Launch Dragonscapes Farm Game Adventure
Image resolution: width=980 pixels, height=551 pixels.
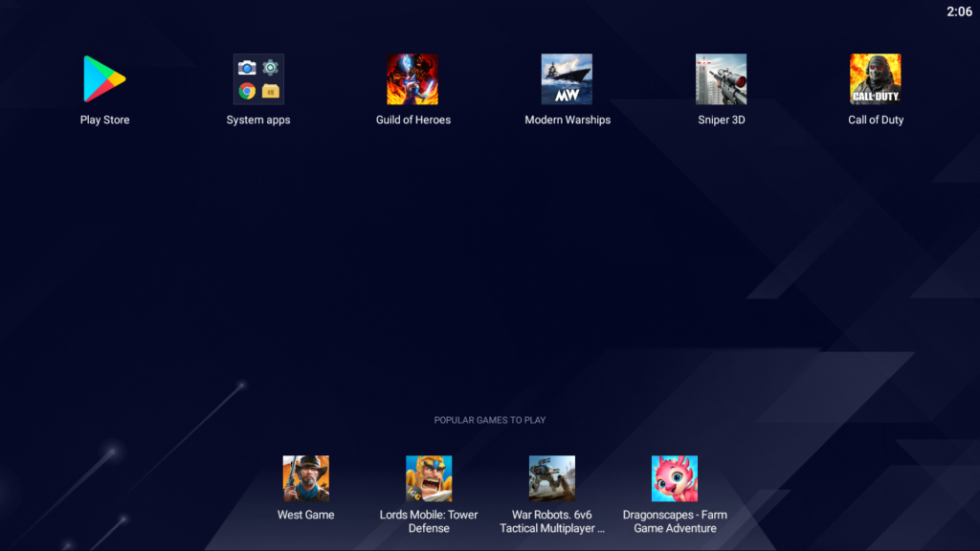point(675,478)
